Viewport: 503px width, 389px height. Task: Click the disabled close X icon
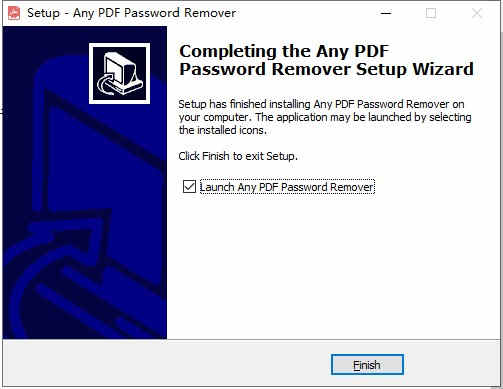[477, 13]
